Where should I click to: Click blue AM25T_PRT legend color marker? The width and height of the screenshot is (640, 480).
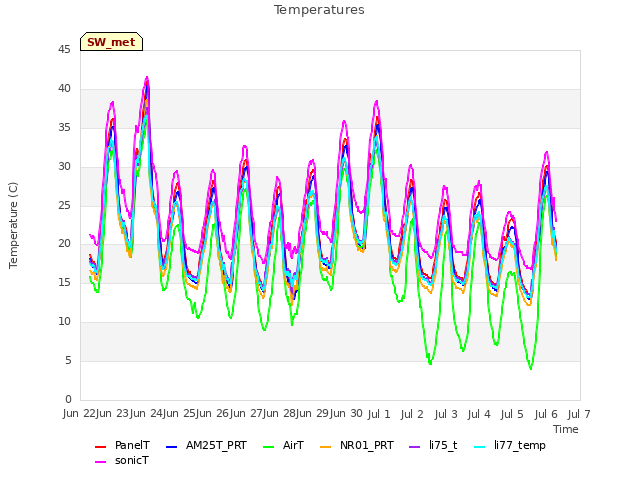point(171,447)
